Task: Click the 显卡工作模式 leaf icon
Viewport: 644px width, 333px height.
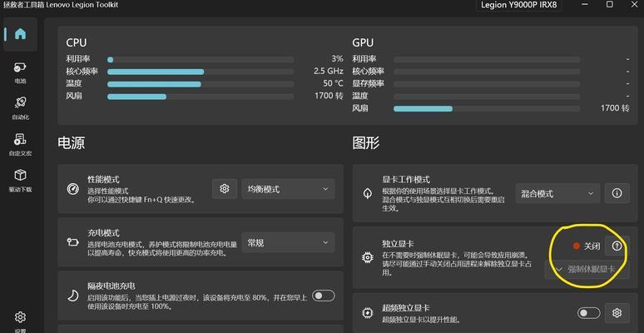Action: (368, 194)
